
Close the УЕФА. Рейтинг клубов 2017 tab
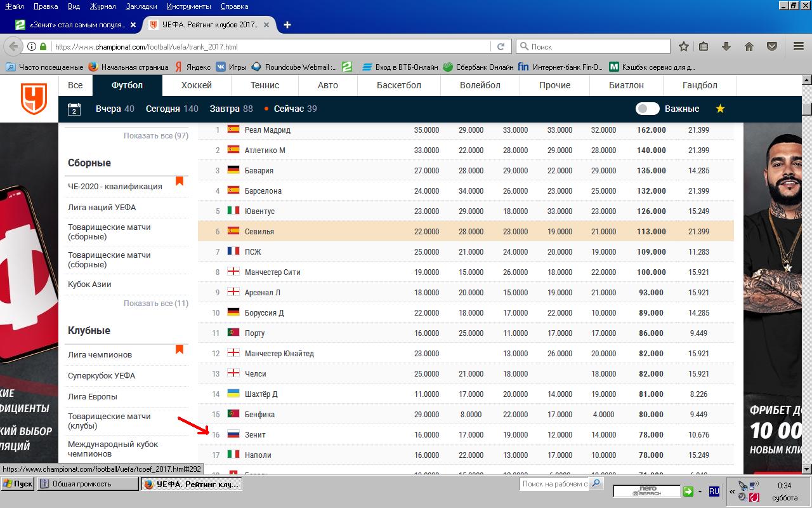(266, 25)
